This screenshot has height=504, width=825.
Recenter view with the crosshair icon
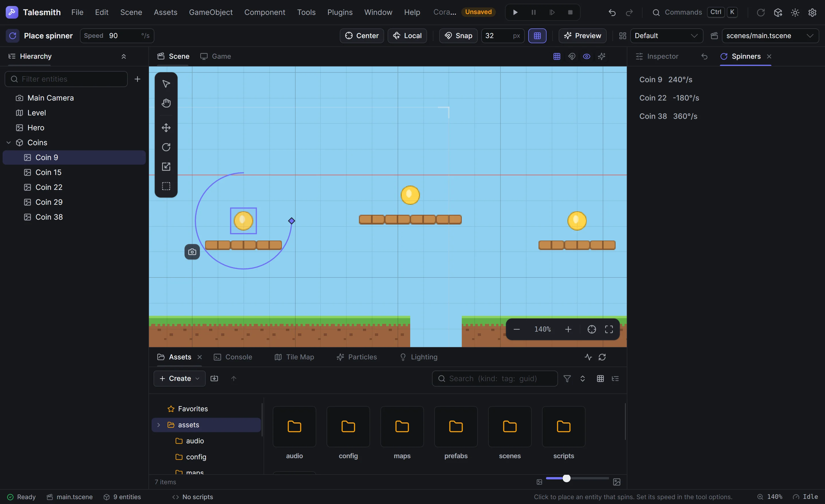(592, 329)
